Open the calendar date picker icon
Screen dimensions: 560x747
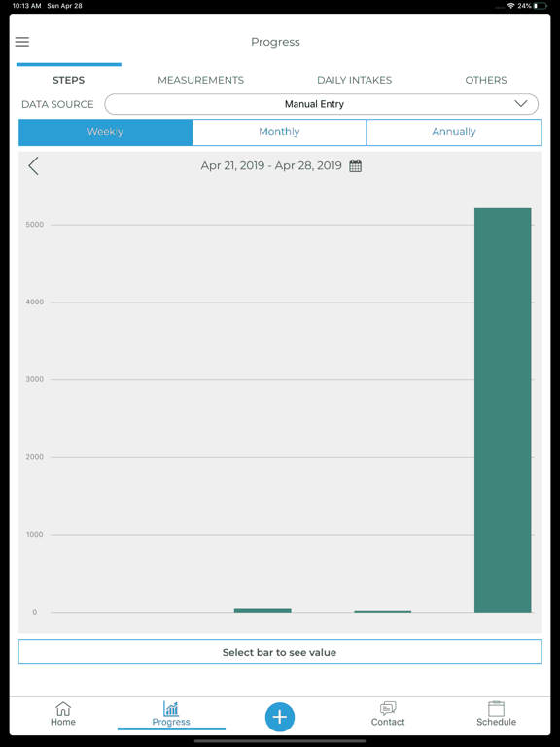[355, 165]
